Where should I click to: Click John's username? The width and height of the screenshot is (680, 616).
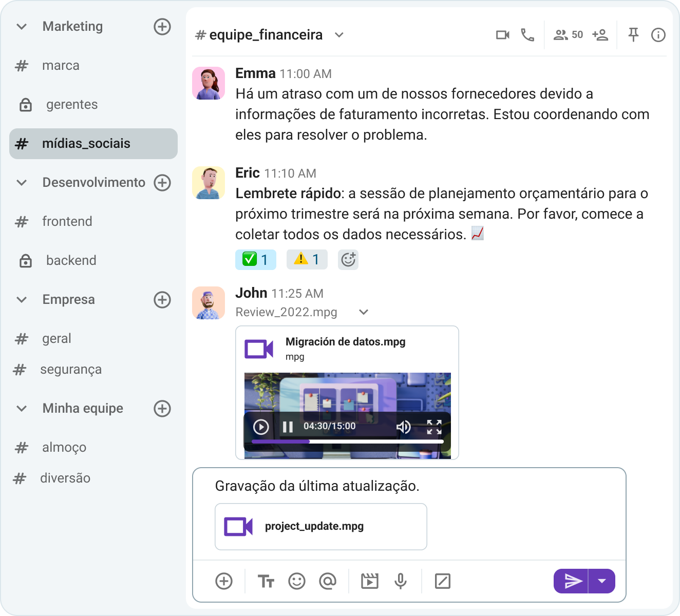[x=251, y=293]
